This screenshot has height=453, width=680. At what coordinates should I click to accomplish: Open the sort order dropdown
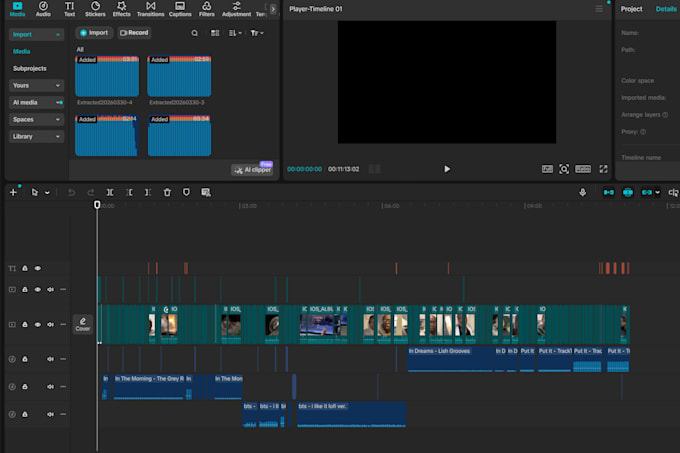(x=235, y=33)
